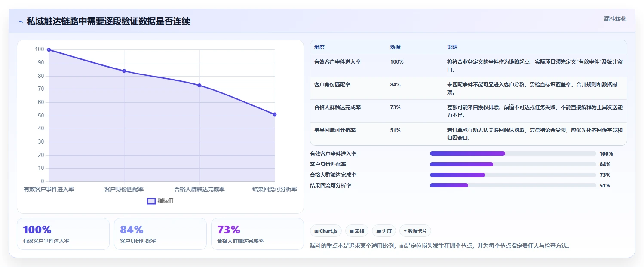Click the description starting 差额可能来自授权排除

pos(535,111)
